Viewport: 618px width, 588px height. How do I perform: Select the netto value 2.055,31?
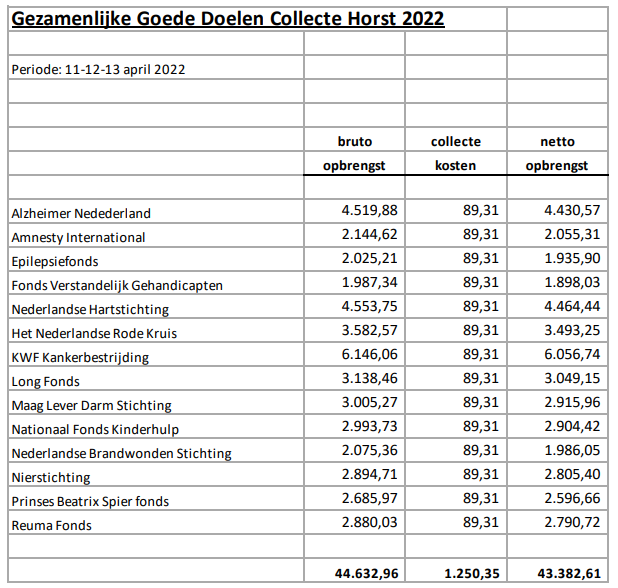[572, 234]
